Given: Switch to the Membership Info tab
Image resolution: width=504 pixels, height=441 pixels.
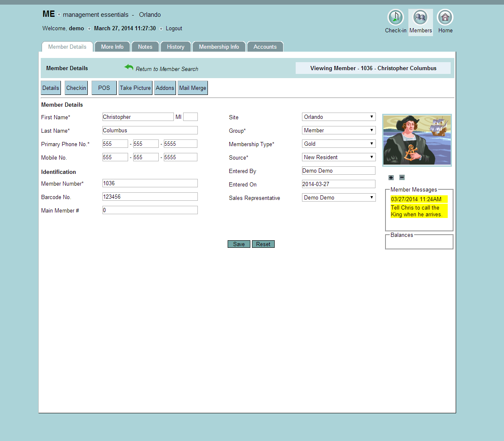Looking at the screenshot, I should pyautogui.click(x=219, y=47).
